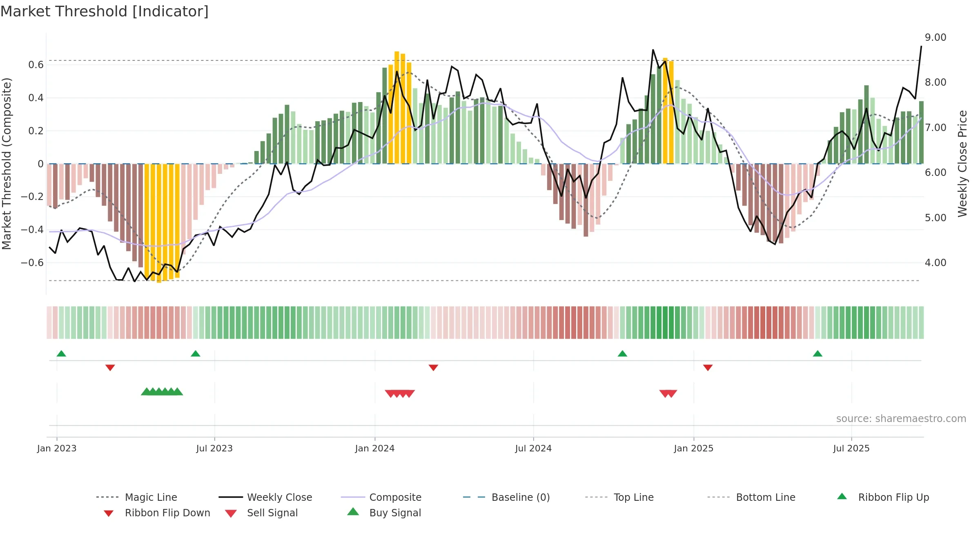This screenshot has width=980, height=551.
Task: Toggle the Composite legend entry
Action: click(381, 497)
